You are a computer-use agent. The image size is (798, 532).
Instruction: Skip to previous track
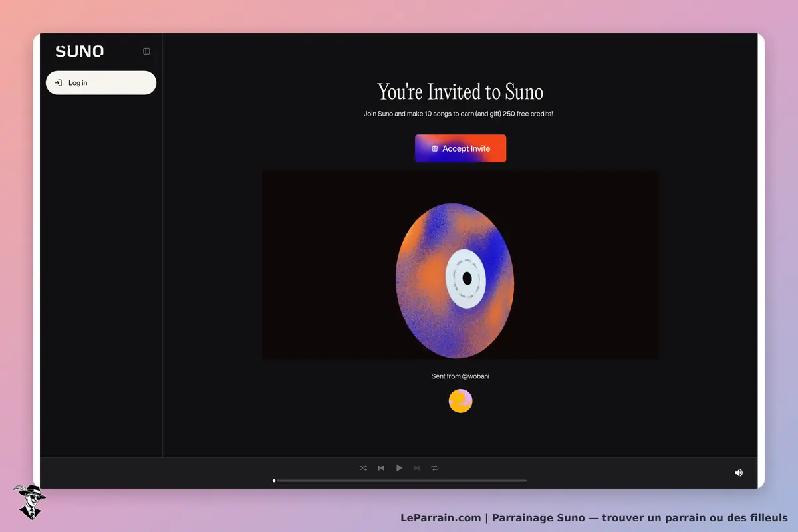click(x=381, y=468)
